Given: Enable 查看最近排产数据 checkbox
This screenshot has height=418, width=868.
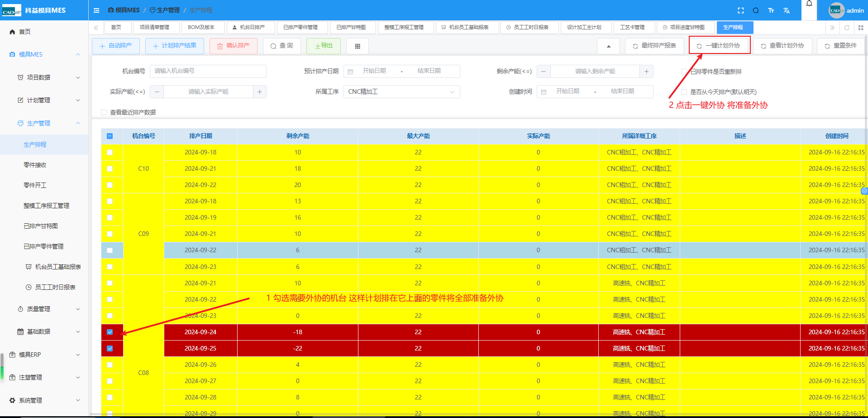Looking at the screenshot, I should (x=104, y=112).
